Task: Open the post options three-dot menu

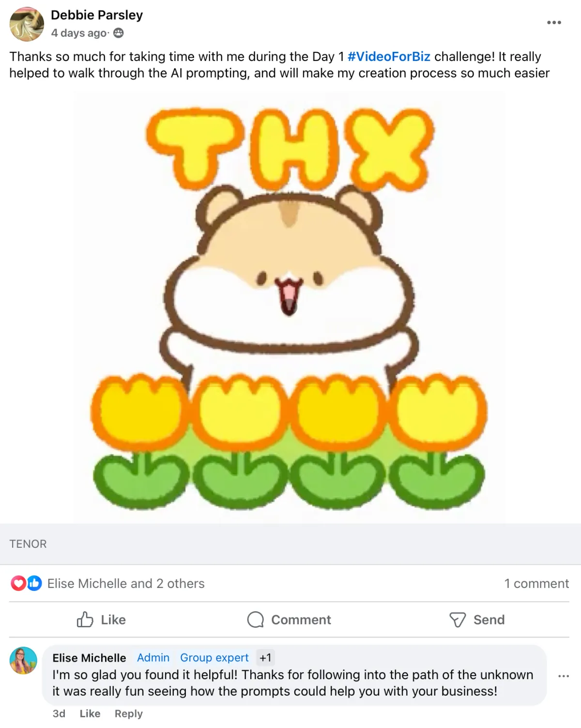Action: click(554, 22)
